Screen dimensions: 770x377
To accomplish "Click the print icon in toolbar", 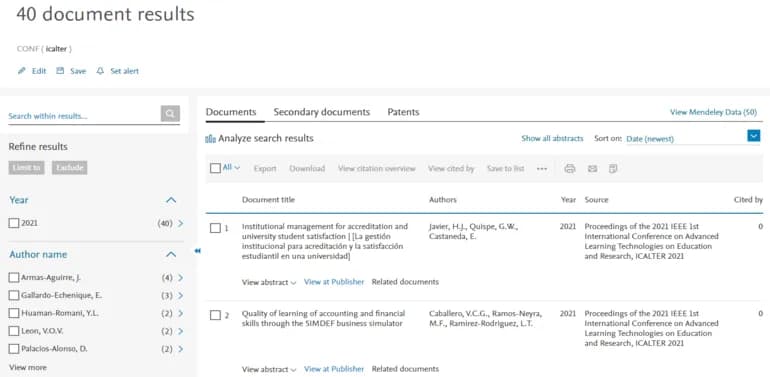I will pyautogui.click(x=570, y=169).
